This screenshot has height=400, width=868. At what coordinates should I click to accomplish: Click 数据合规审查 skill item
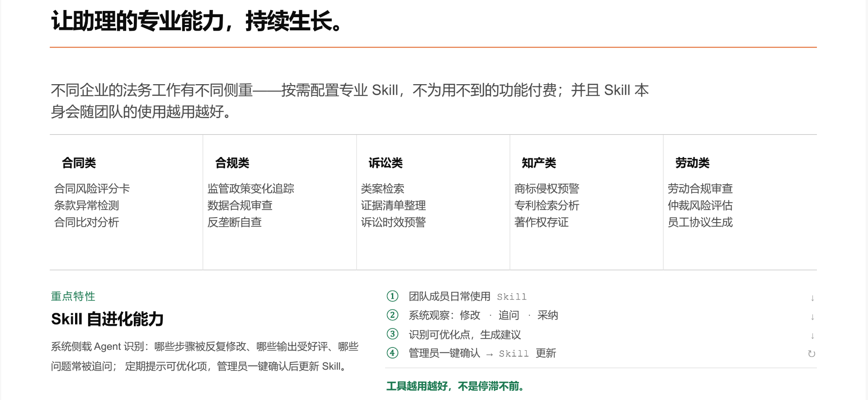pos(240,205)
